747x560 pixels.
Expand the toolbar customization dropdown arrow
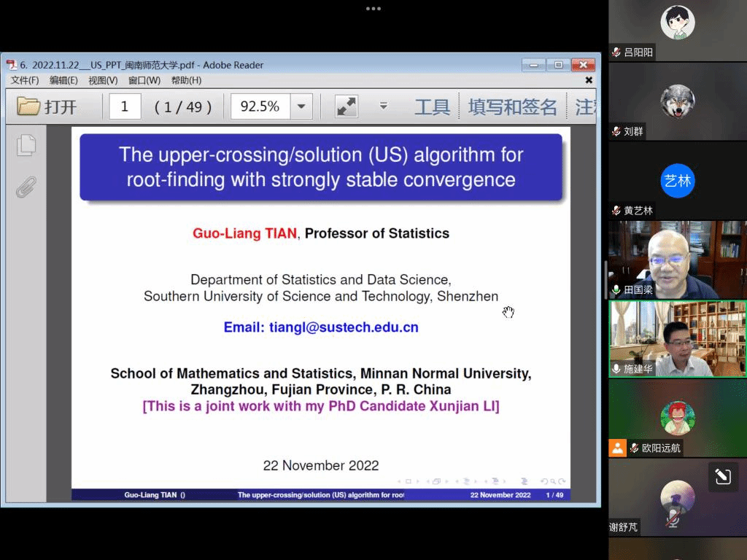[x=383, y=106]
